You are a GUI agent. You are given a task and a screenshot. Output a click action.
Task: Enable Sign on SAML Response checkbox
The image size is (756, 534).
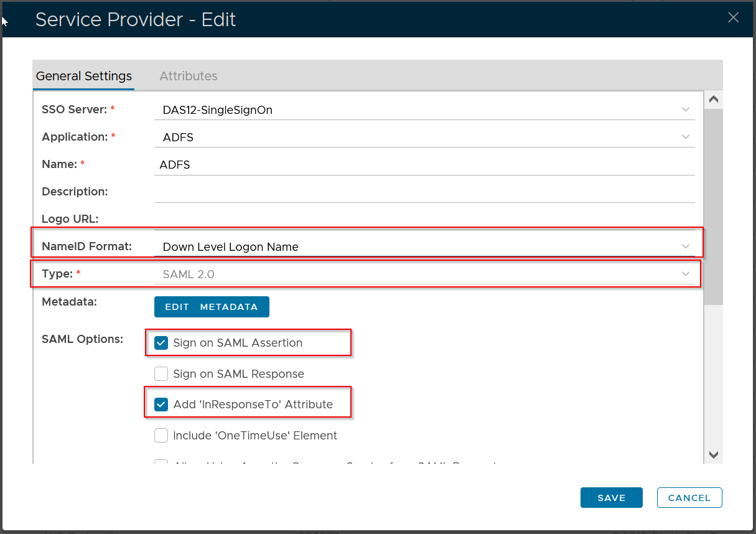(x=161, y=374)
